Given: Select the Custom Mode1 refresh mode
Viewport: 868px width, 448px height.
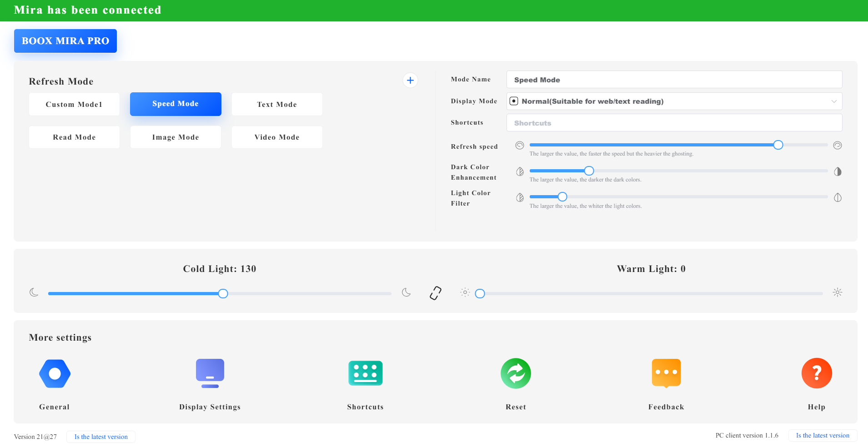Looking at the screenshot, I should (x=74, y=104).
